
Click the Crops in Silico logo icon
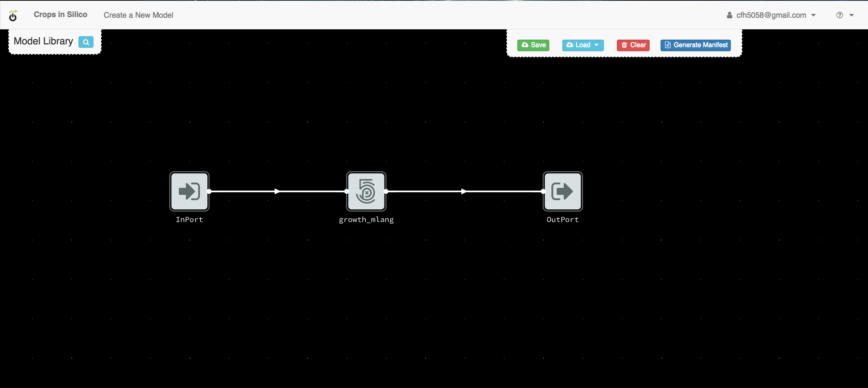[14, 15]
